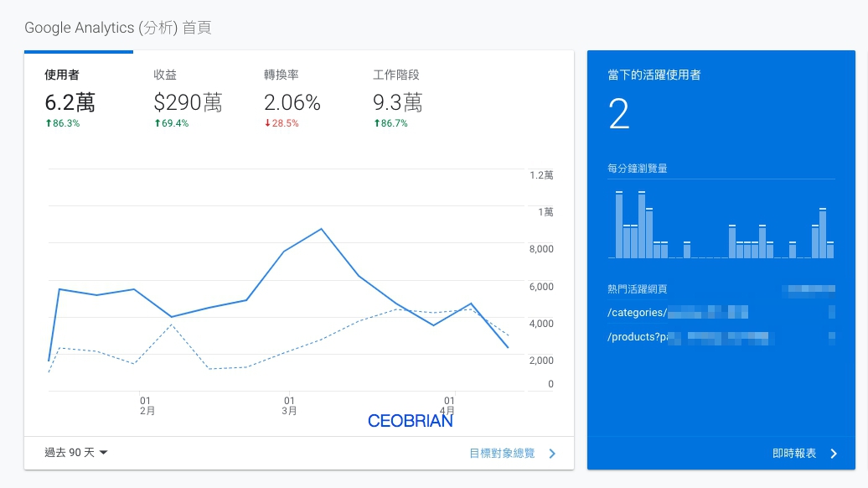This screenshot has height=488, width=868.
Task: Click the first bar in the per-minute views chart
Action: point(619,225)
